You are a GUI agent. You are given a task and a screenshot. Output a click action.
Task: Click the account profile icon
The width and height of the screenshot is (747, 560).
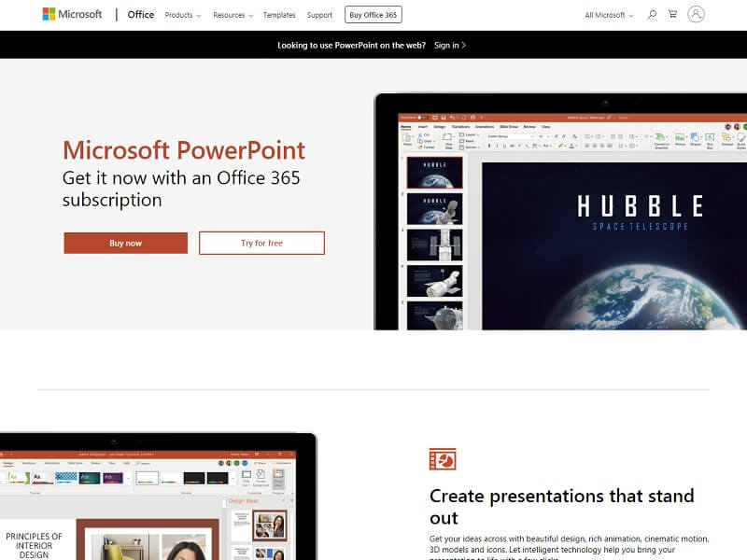[696, 14]
